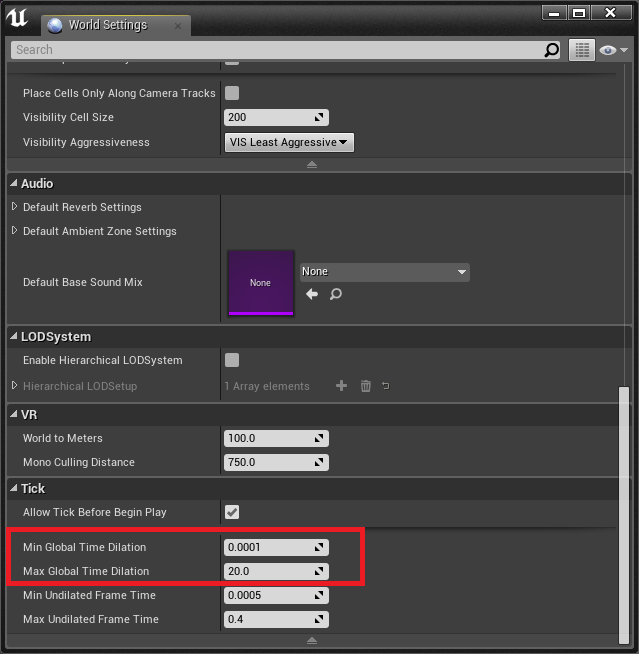The image size is (639, 654).
Task: Click the '1 Array elements' text
Action: coord(267,386)
